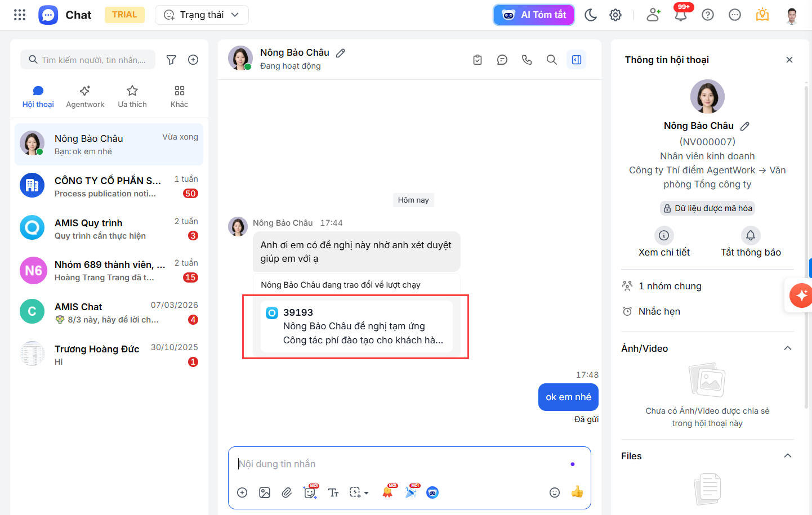Open the 39193 request card
812x515 pixels.
(x=356, y=326)
